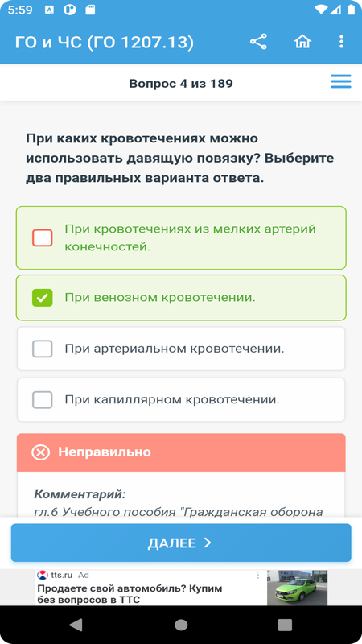
Task: Tap the ГО и ЧС app title
Action: pos(105,43)
